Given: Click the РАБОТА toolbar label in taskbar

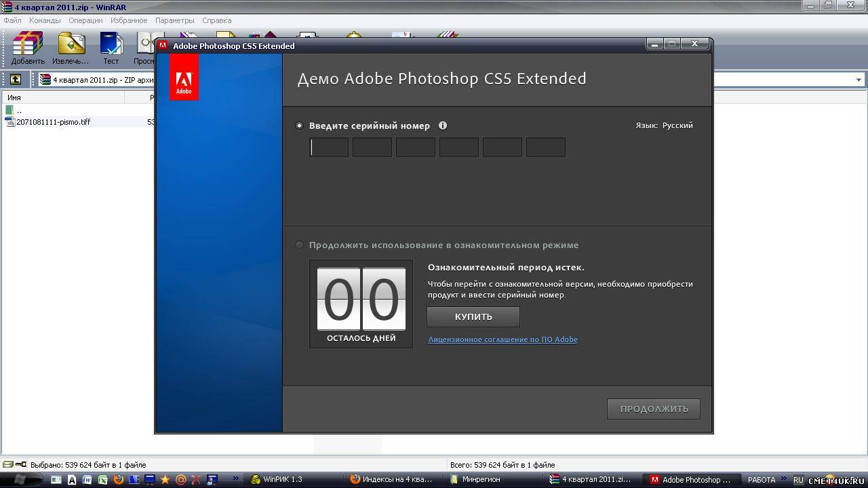Looking at the screenshot, I should [761, 480].
